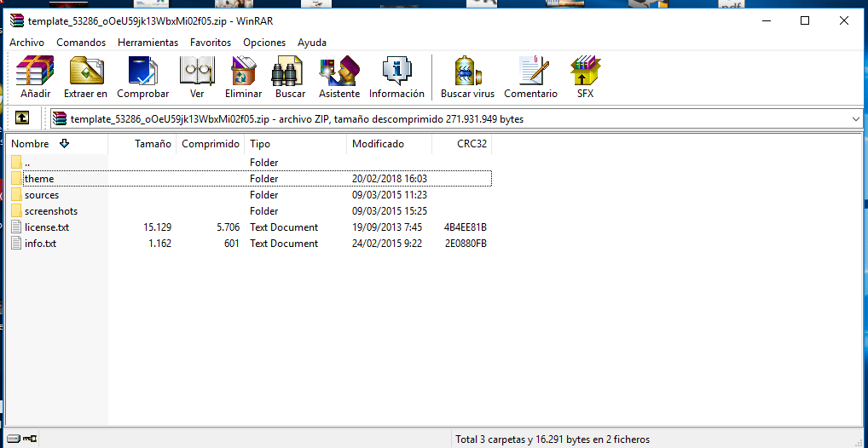This screenshot has width=868, height=448.
Task: Open the Ver toolbar tool
Action: coord(197,71)
